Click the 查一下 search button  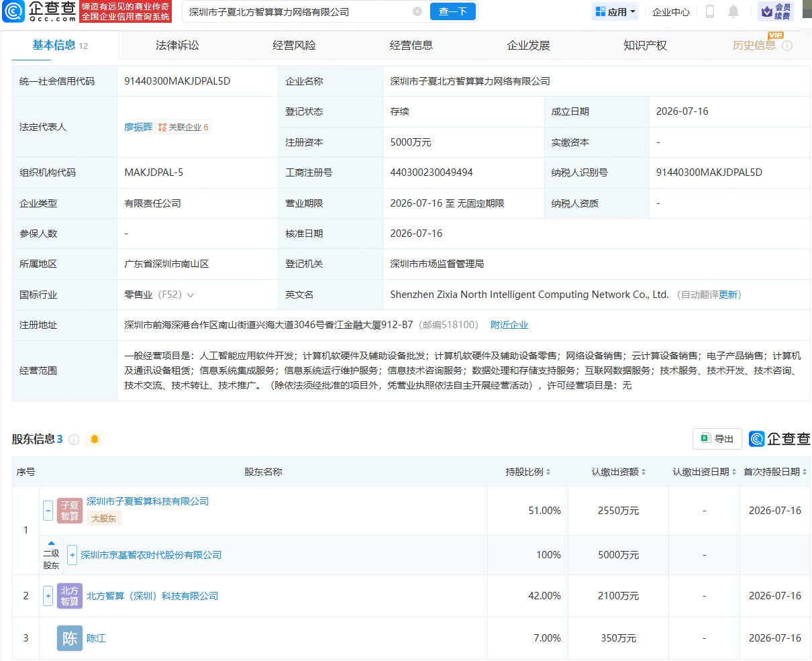point(453,11)
